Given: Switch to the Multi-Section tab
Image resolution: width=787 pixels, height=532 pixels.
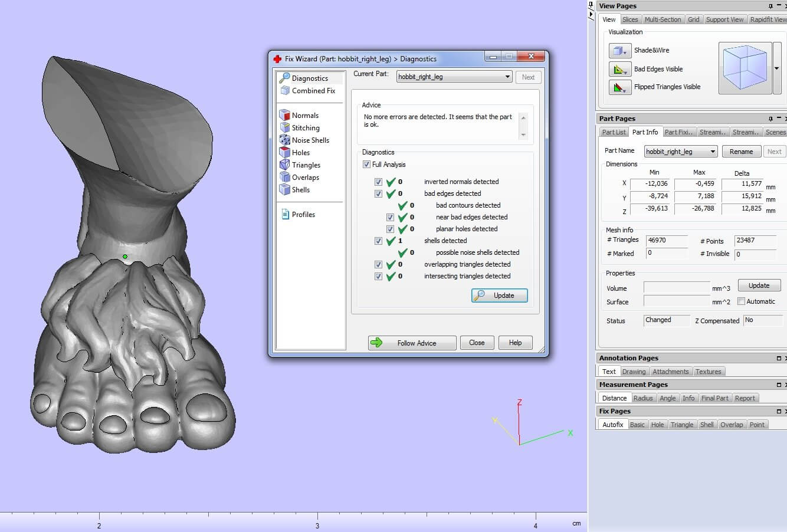Looking at the screenshot, I should pos(663,19).
